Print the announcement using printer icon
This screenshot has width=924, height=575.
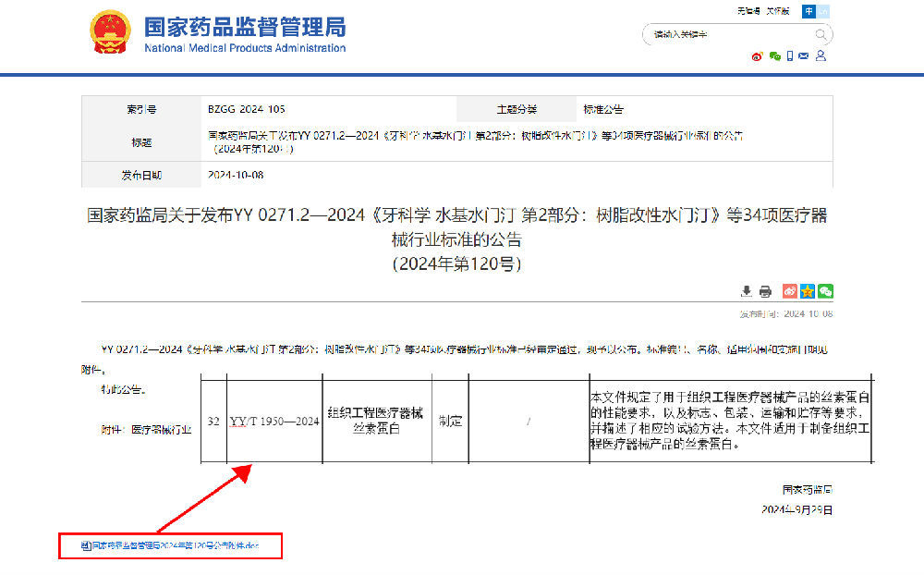[765, 291]
